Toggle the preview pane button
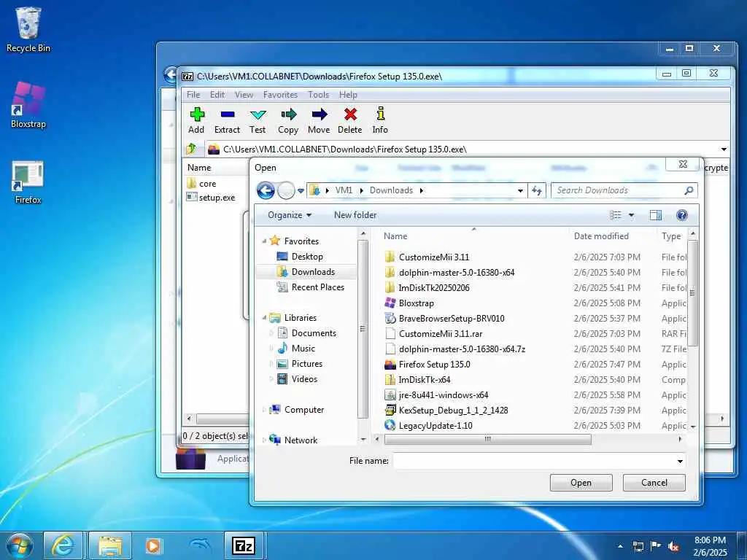 click(656, 215)
